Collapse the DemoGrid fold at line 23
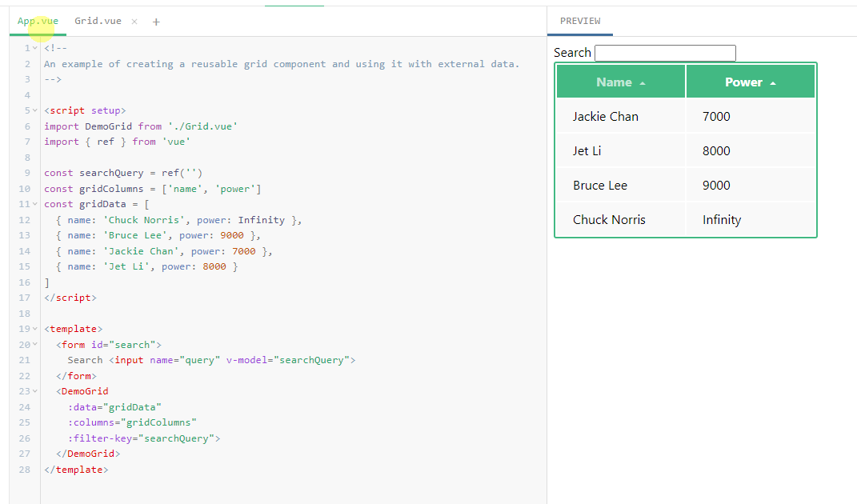 coord(35,391)
